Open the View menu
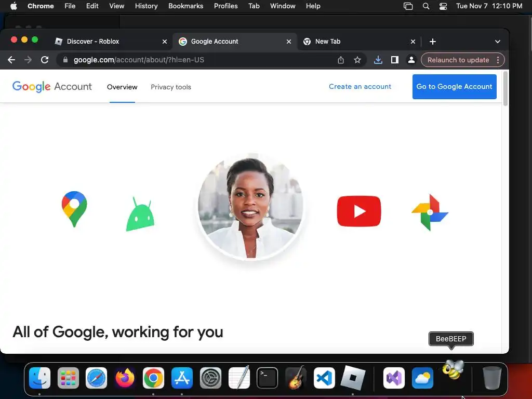The image size is (532, 399). point(116,6)
